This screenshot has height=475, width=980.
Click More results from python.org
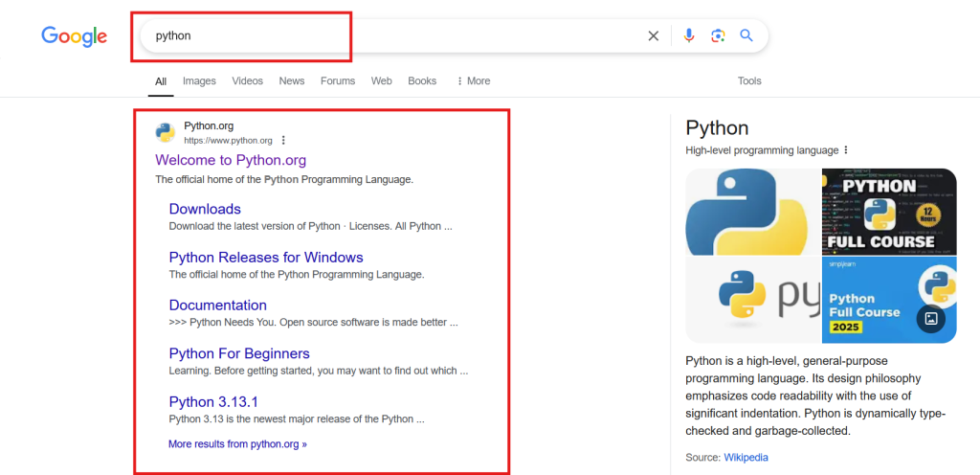coord(237,444)
